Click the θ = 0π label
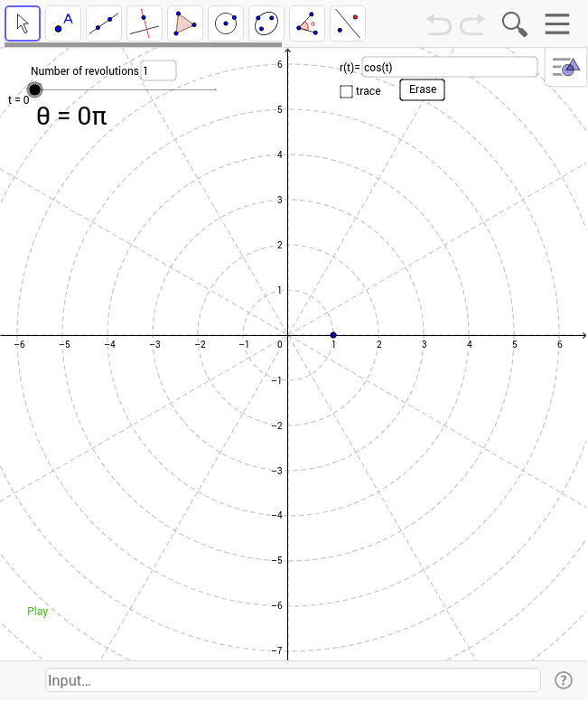Image resolution: width=588 pixels, height=701 pixels. pos(71,117)
